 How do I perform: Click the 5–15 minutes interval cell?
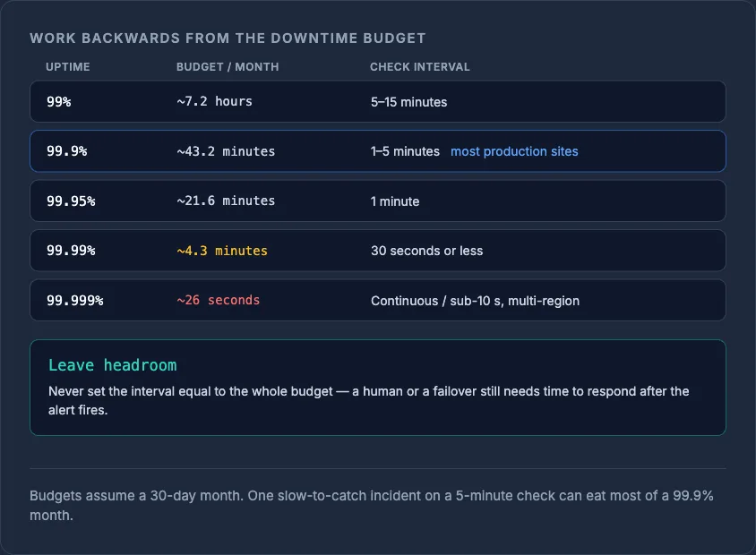point(408,102)
